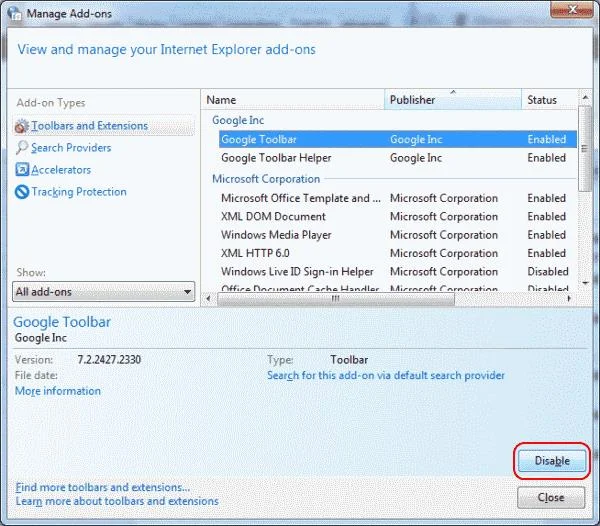Select Toolbars and Extensions add-on type

(x=104, y=125)
